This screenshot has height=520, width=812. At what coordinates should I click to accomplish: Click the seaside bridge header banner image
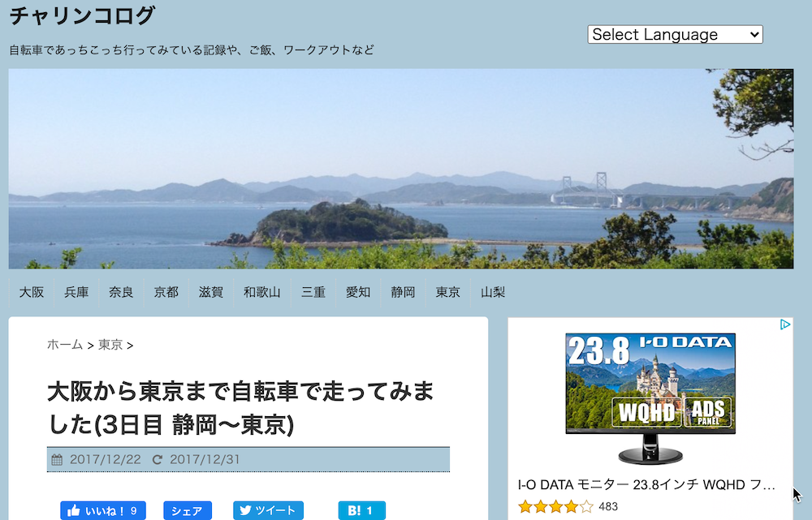coord(401,169)
